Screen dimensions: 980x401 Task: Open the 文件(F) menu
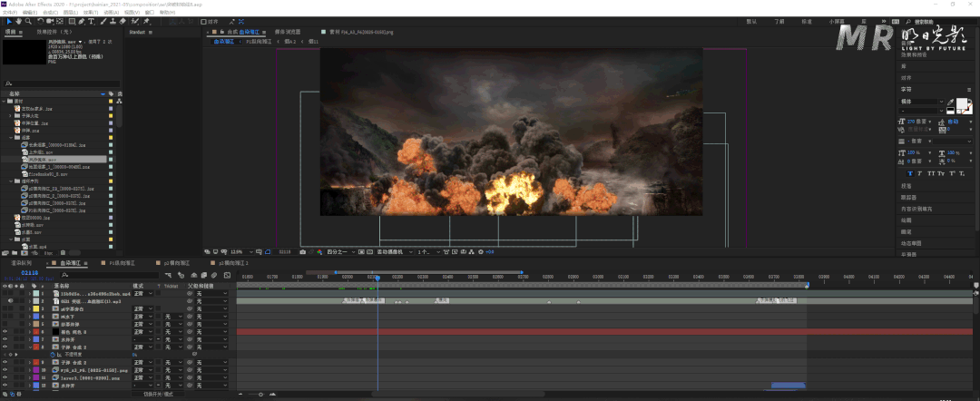click(10, 12)
